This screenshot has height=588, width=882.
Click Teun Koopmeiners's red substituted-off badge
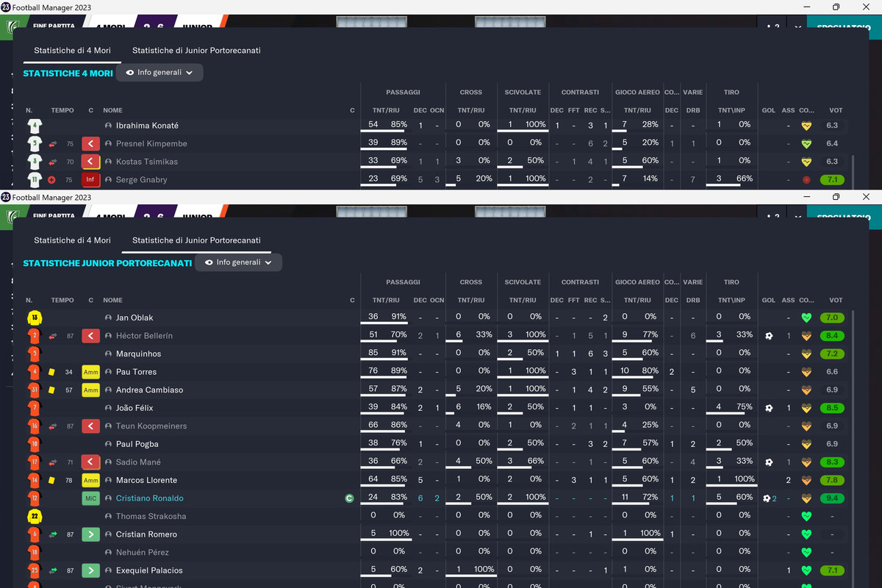[90, 426]
